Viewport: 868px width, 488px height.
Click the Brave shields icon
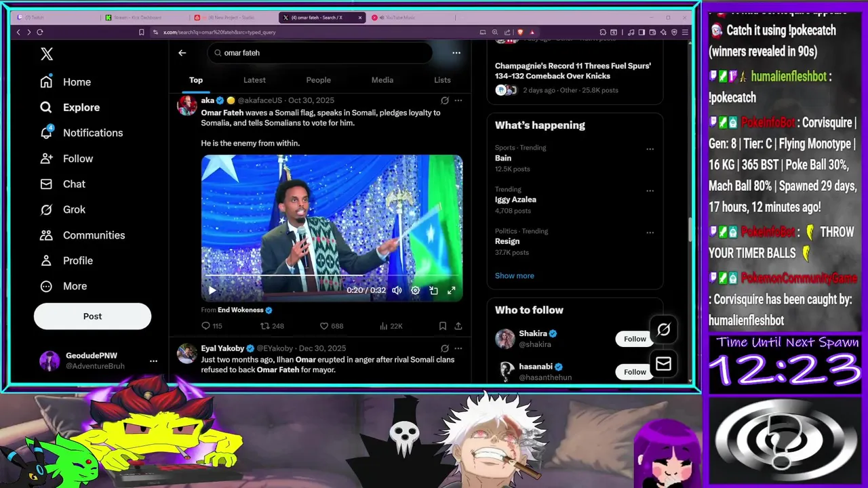tap(520, 32)
